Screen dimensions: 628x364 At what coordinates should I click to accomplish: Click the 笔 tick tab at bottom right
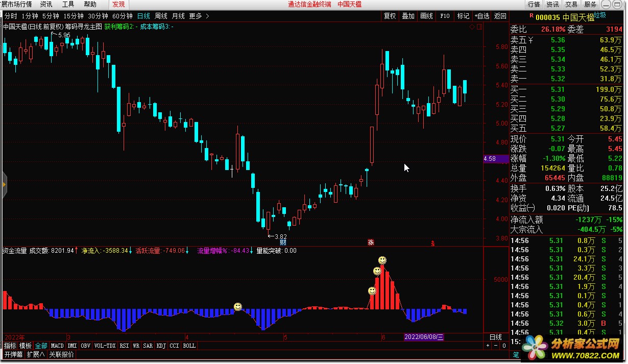(x=516, y=355)
